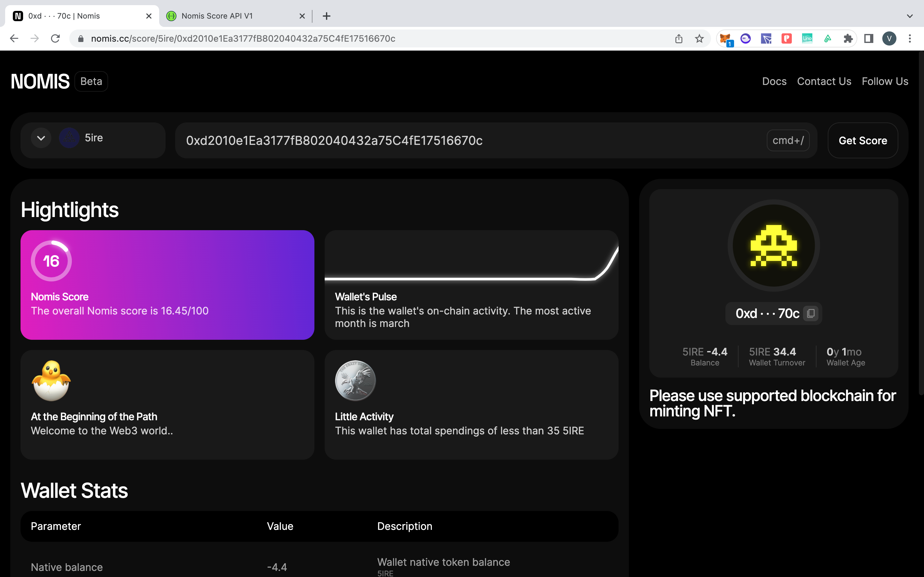Click the hatching chick badge icon
Screen dimensions: 924x577
[x=51, y=380]
